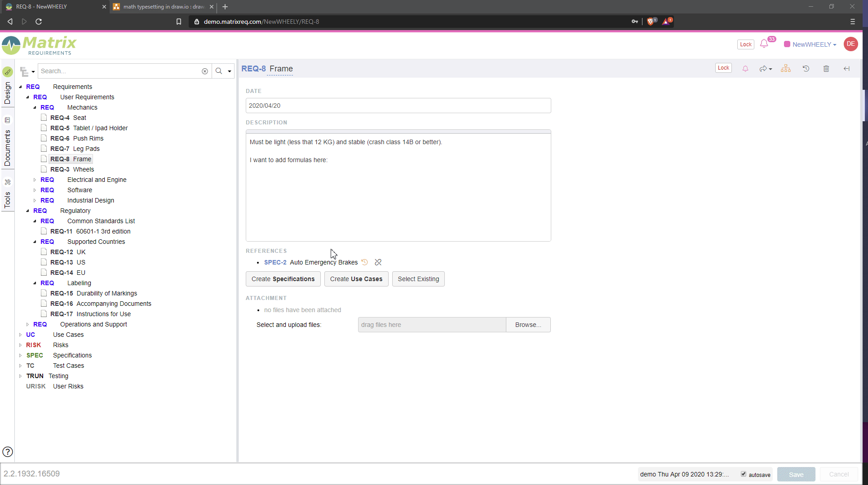Switch to the Documents side tab
This screenshot has width=868, height=485.
tap(8, 147)
